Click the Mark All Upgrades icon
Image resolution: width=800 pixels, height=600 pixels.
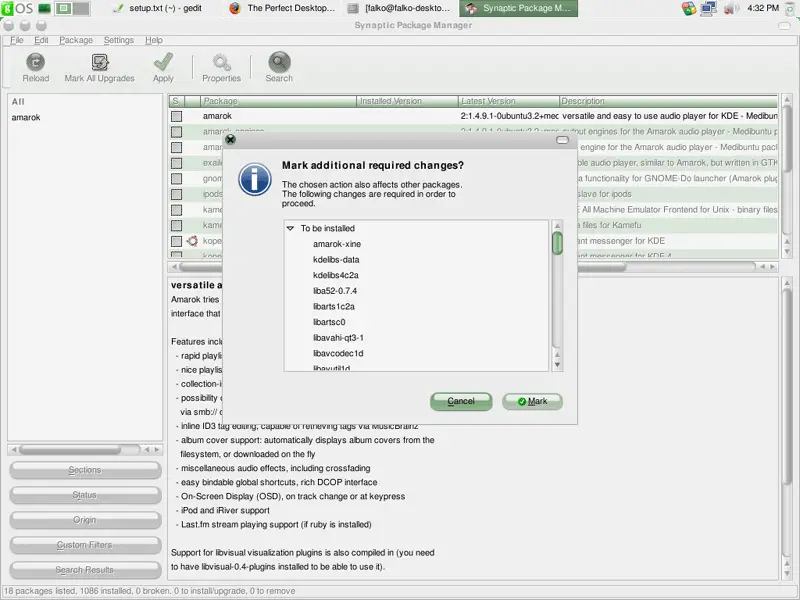[x=99, y=65]
